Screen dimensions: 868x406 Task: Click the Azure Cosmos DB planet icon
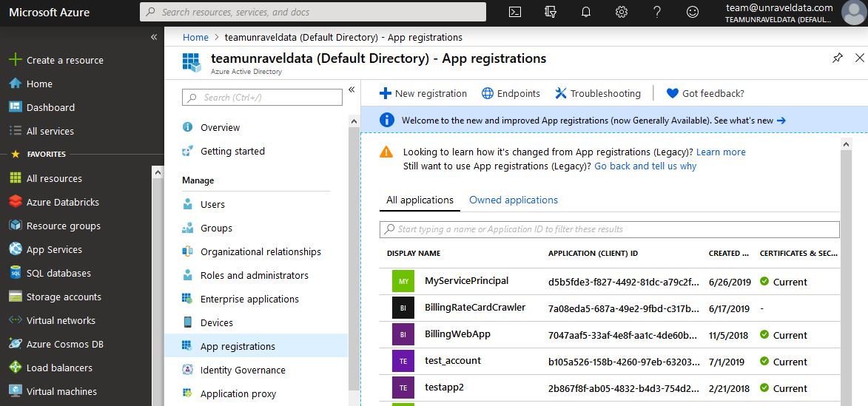16,344
